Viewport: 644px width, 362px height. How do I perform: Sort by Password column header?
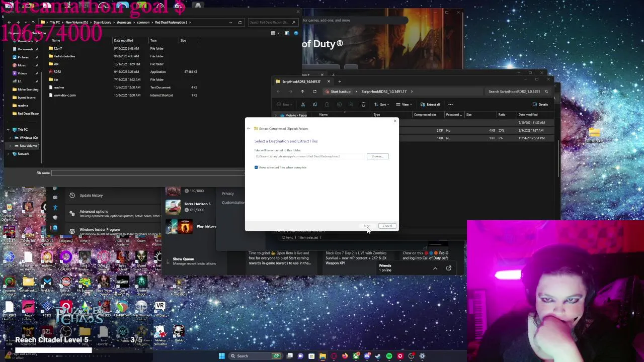[x=453, y=115]
